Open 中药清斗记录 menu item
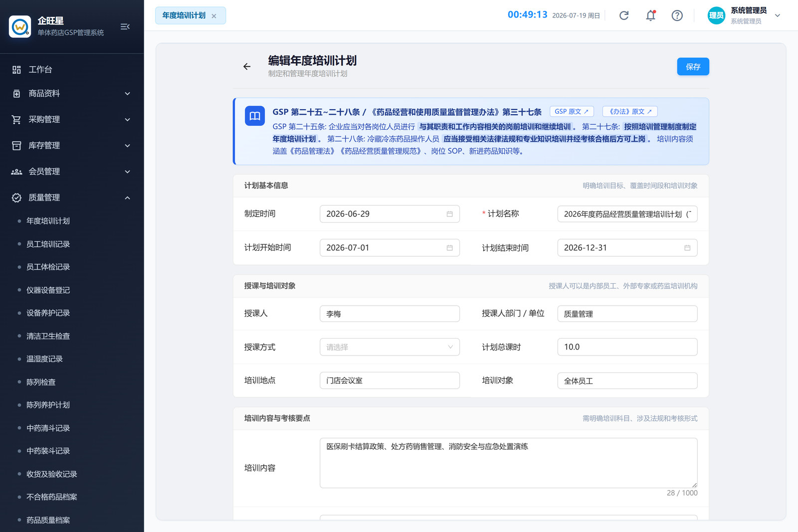The image size is (798, 532). pos(48,428)
